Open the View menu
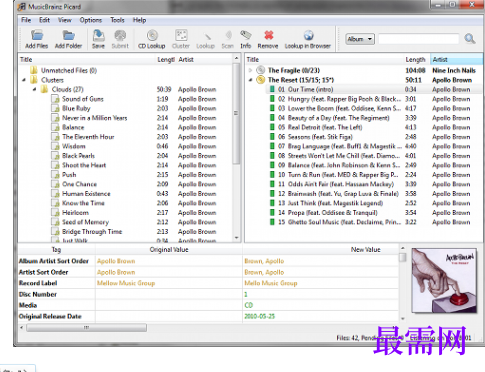The image size is (485, 372). pyautogui.click(x=65, y=20)
